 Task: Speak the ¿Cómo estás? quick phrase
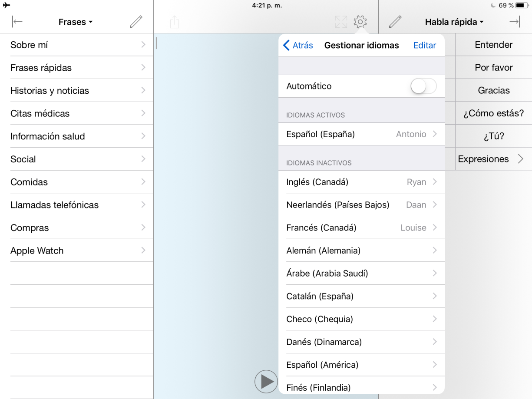click(x=493, y=113)
